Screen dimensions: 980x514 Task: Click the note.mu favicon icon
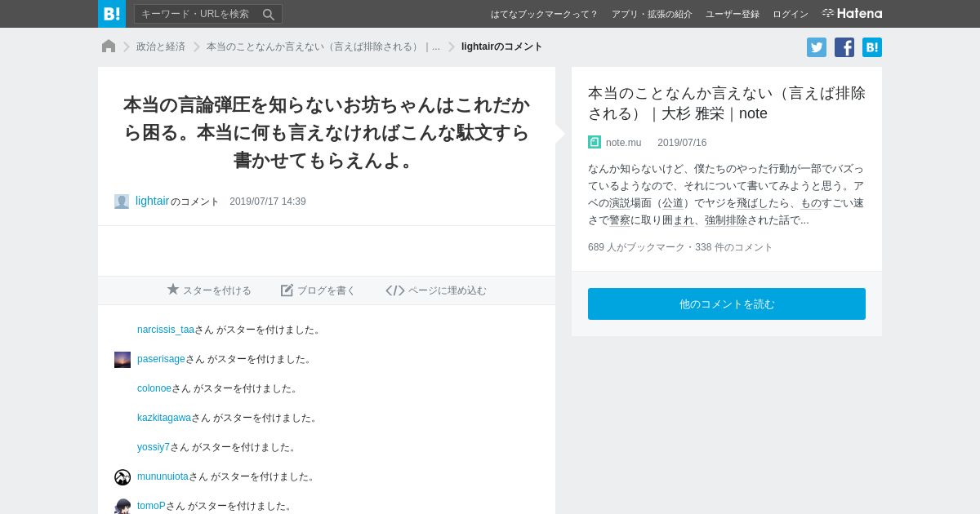click(x=595, y=142)
